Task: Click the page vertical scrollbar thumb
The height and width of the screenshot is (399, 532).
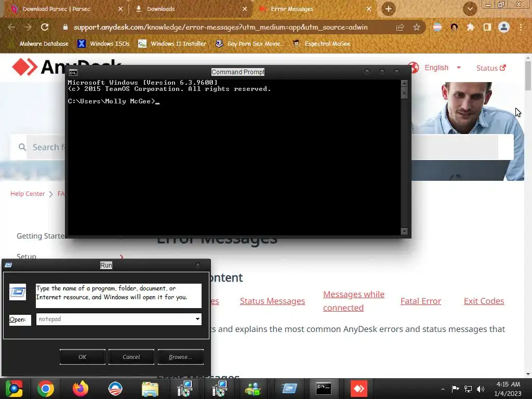Action: (528, 75)
